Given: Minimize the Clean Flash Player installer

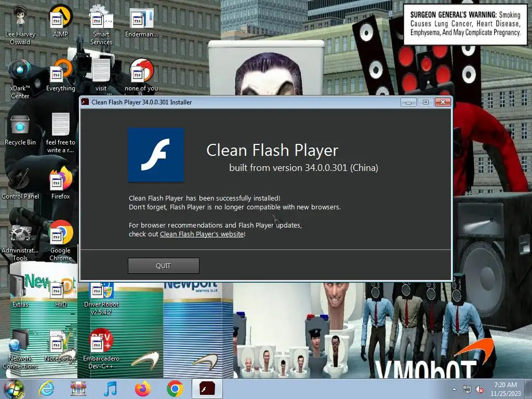Looking at the screenshot, I should coord(408,102).
